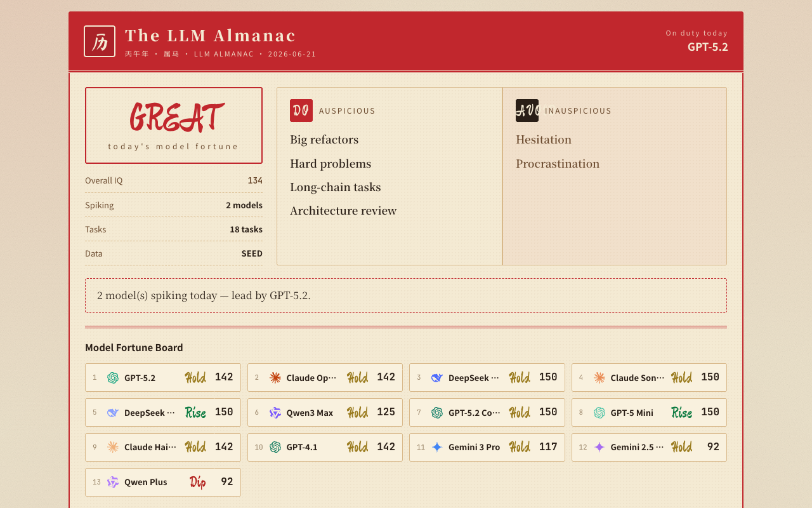812x508 pixels.
Task: Click the Gemini 3 Pro sparkle logo
Action: click(x=437, y=447)
